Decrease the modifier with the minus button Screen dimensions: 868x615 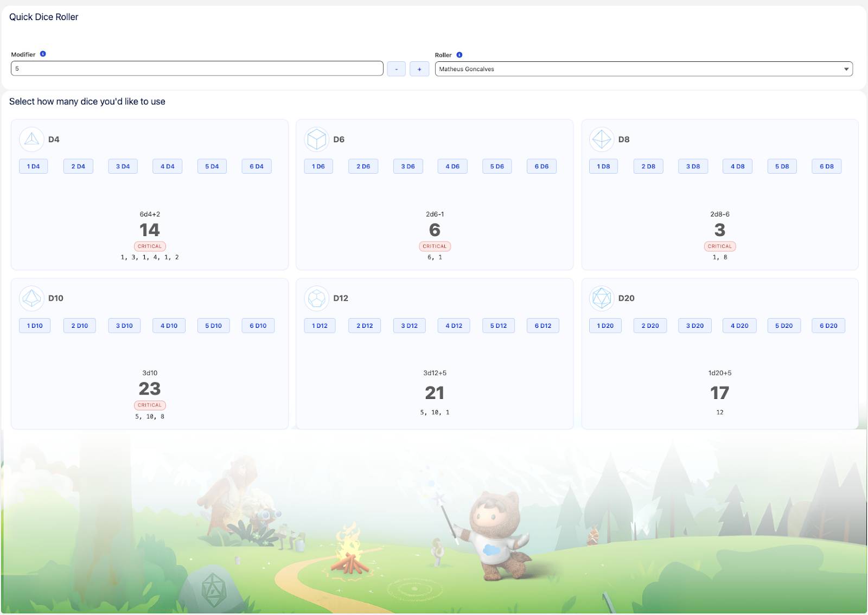397,69
